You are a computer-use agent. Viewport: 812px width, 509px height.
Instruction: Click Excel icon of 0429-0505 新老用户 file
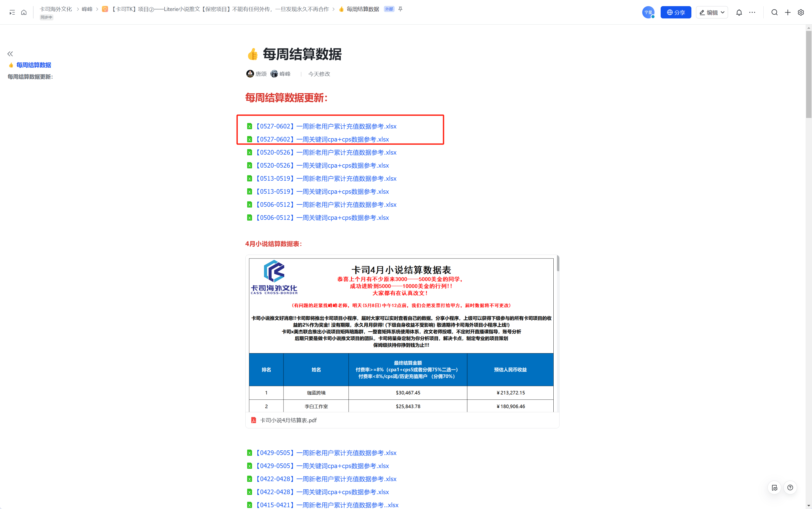250,453
